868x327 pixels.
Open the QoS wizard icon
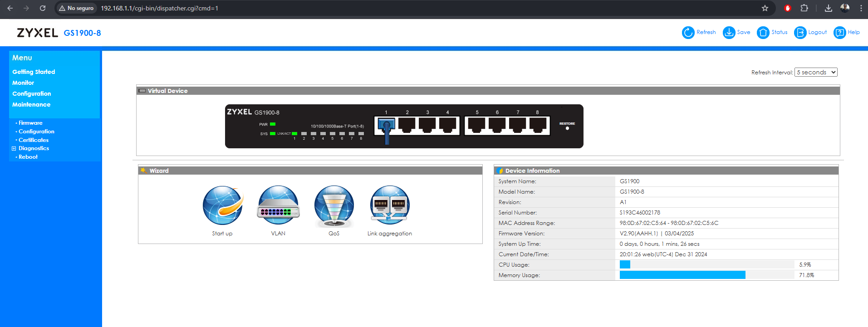[334, 205]
